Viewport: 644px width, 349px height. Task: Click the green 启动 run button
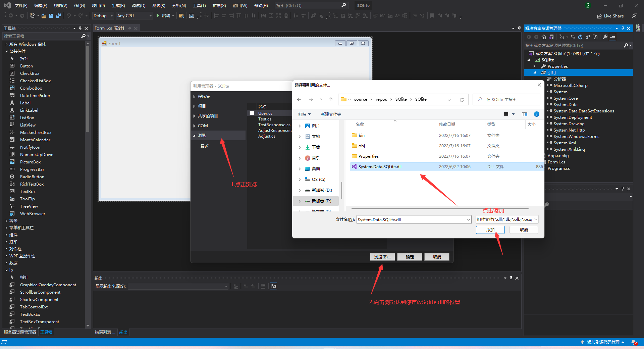tap(164, 15)
